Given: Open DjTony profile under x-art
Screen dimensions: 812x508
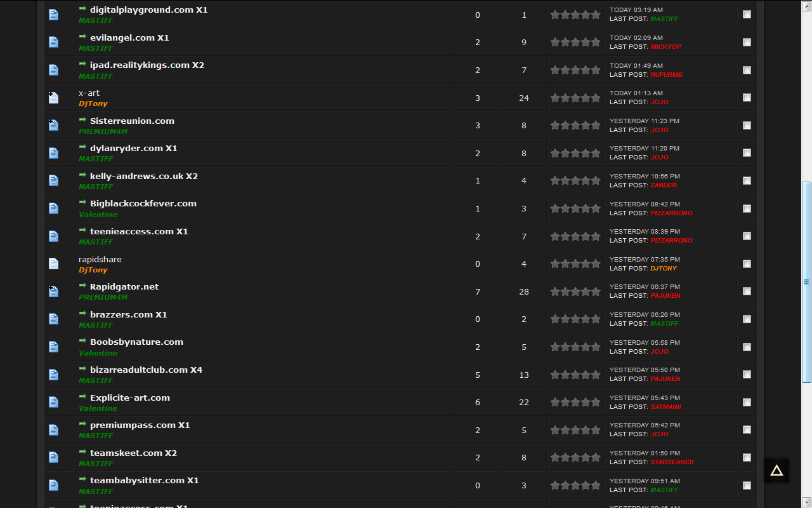Looking at the screenshot, I should (93, 104).
